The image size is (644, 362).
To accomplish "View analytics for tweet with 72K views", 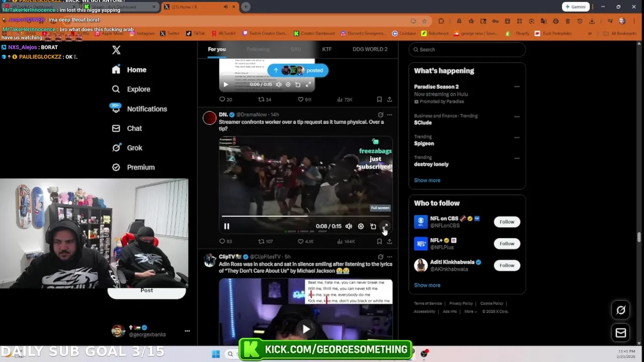I will tap(346, 100).
